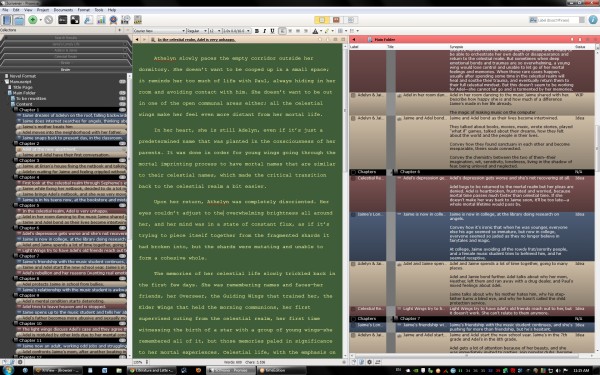The height and width of the screenshot is (375, 600).
Task: Click the green Add document button
Action: pos(33,20)
